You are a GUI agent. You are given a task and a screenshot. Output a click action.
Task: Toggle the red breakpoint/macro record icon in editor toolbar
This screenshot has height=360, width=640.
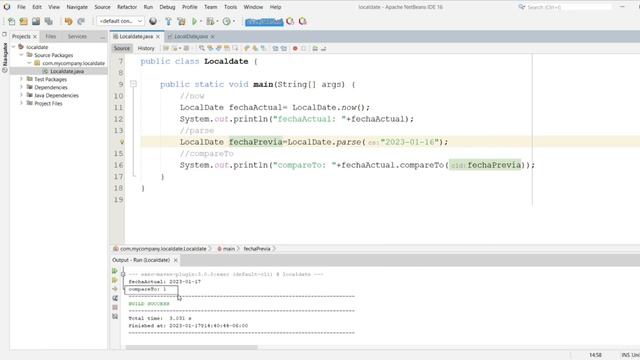pos(295,48)
